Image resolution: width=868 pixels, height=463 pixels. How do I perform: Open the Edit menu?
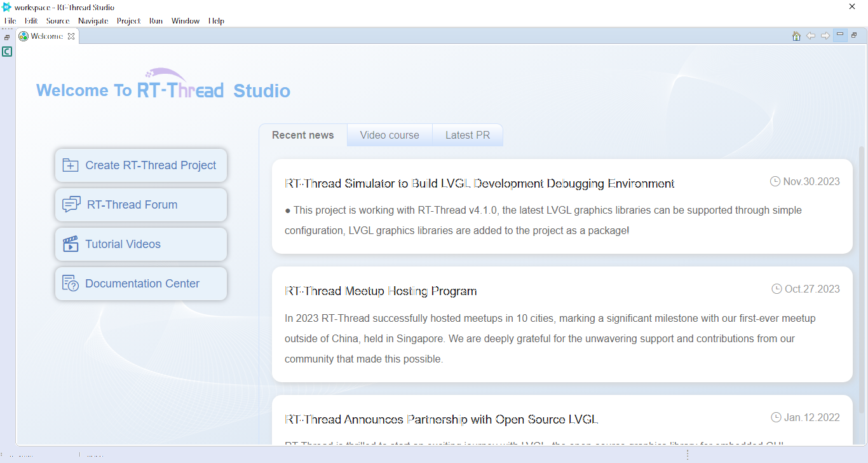point(31,21)
